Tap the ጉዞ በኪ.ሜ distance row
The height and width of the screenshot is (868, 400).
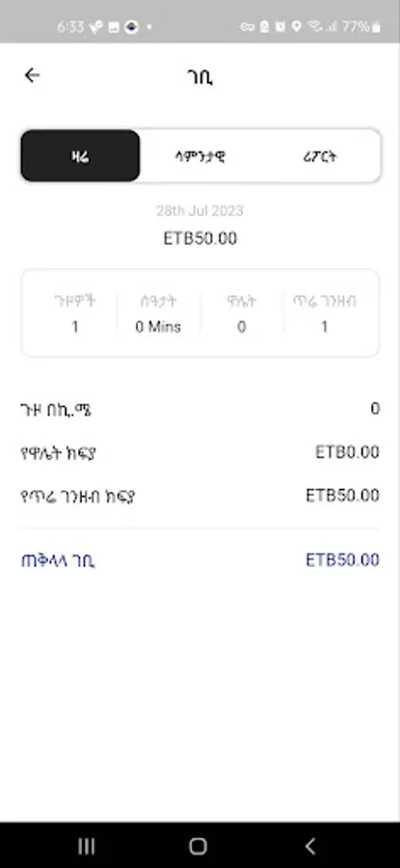pos(200,410)
